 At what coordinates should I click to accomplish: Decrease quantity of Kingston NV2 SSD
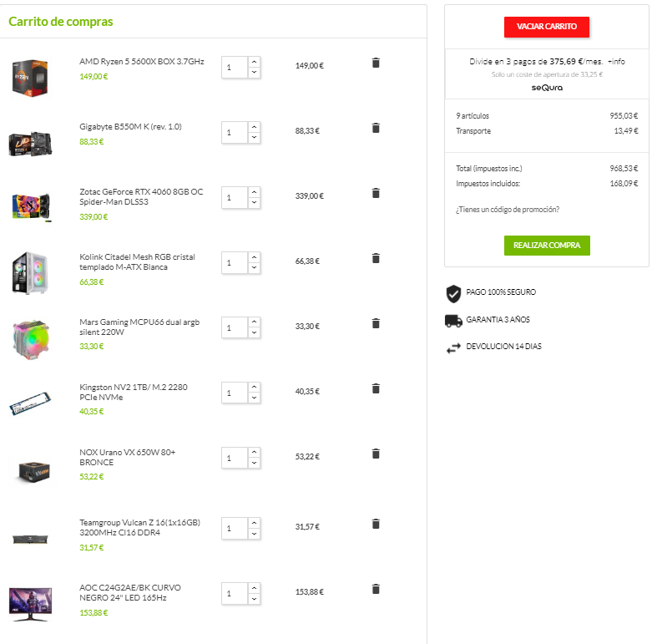pyautogui.click(x=254, y=398)
